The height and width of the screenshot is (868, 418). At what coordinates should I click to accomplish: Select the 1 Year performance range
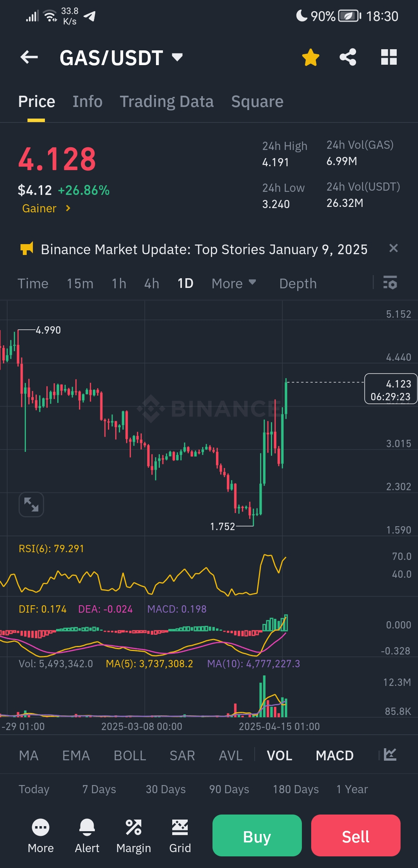click(352, 789)
